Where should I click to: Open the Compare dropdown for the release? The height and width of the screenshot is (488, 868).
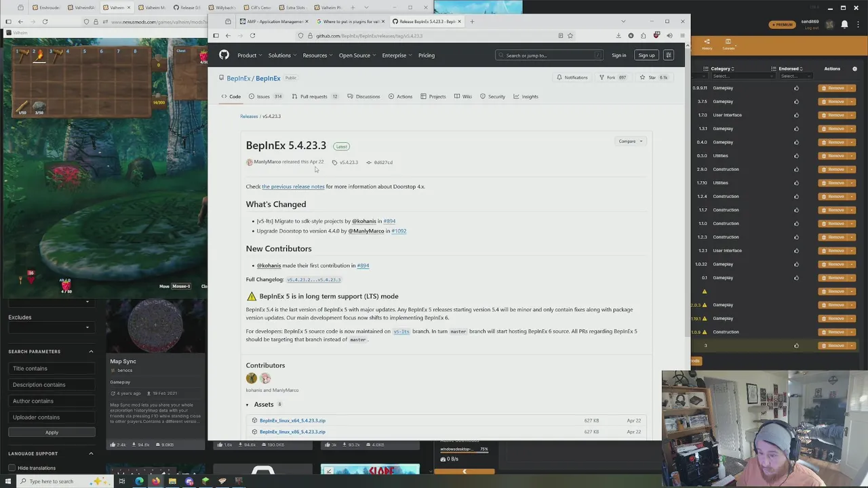point(631,141)
